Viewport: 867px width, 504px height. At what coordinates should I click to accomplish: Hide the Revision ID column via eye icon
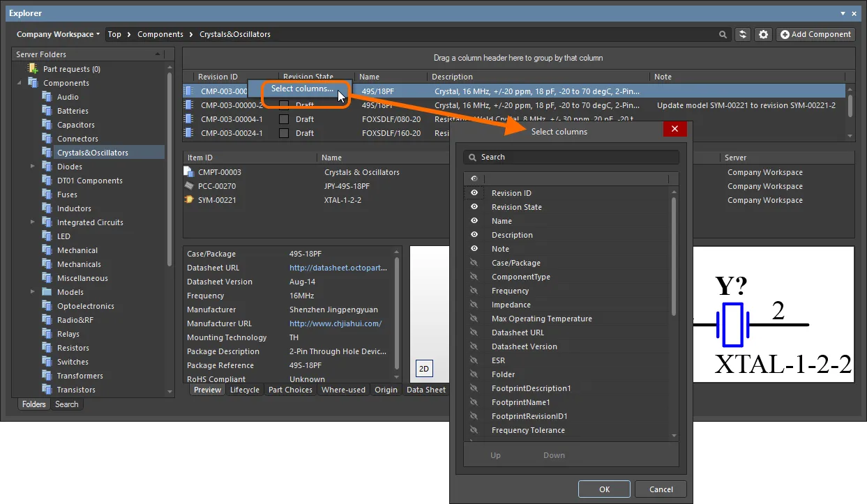pos(474,193)
